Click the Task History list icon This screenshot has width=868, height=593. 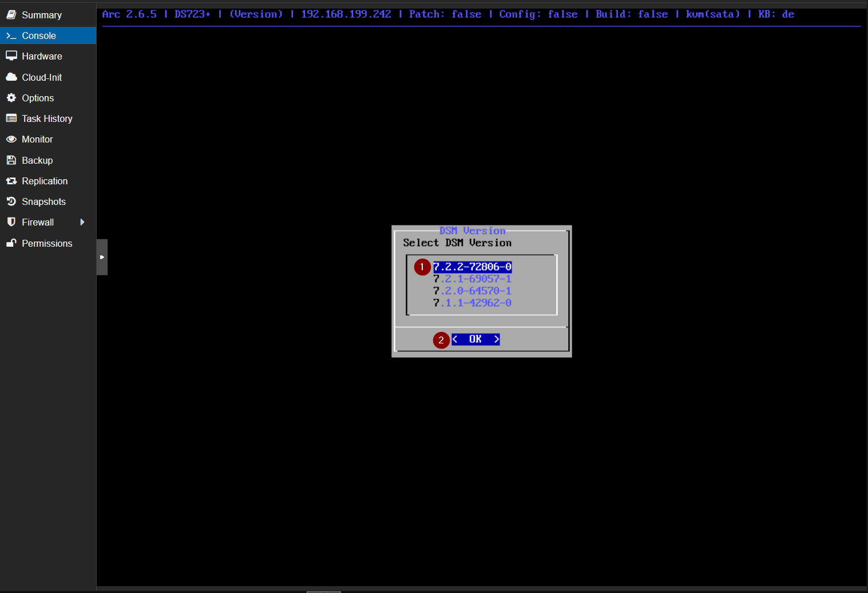click(11, 118)
